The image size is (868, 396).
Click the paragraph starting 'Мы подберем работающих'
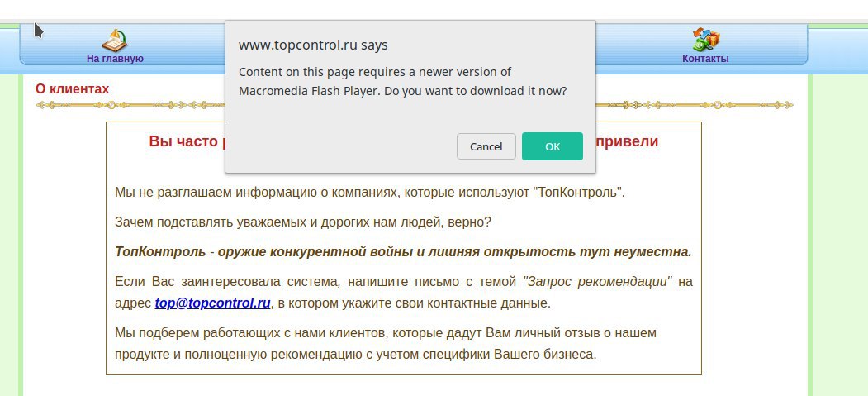386,343
